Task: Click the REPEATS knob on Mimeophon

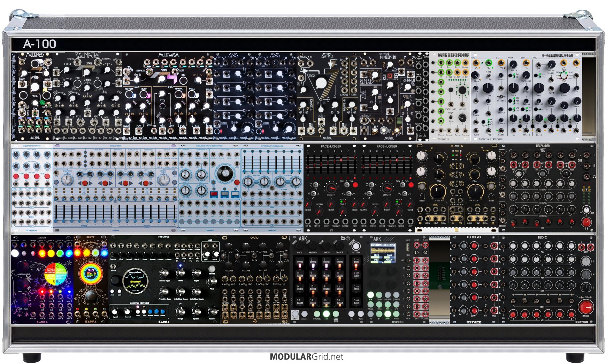Action: (x=375, y=74)
